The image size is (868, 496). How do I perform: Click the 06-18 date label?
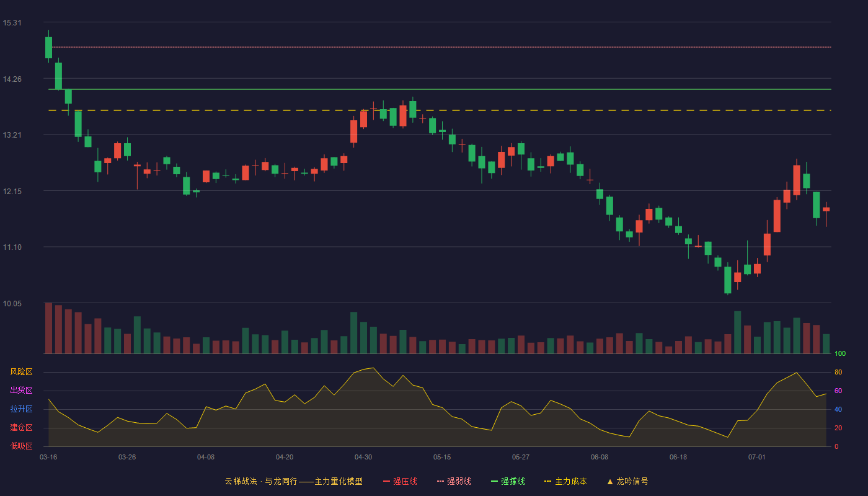click(x=678, y=457)
